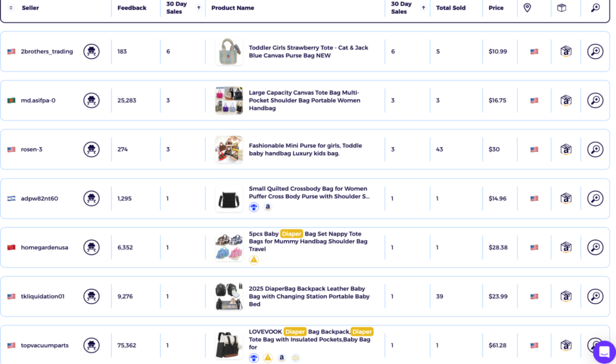Open spy seller icon for topvacuumparts
This screenshot has height=364, width=616.
point(91,345)
